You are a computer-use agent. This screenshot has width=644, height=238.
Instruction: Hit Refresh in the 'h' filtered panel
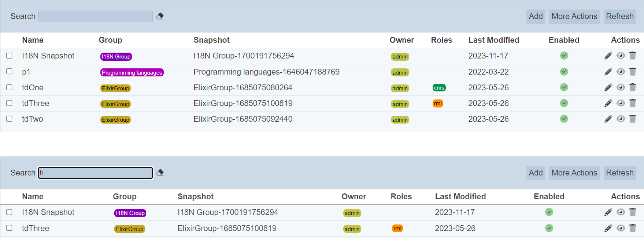pos(619,173)
